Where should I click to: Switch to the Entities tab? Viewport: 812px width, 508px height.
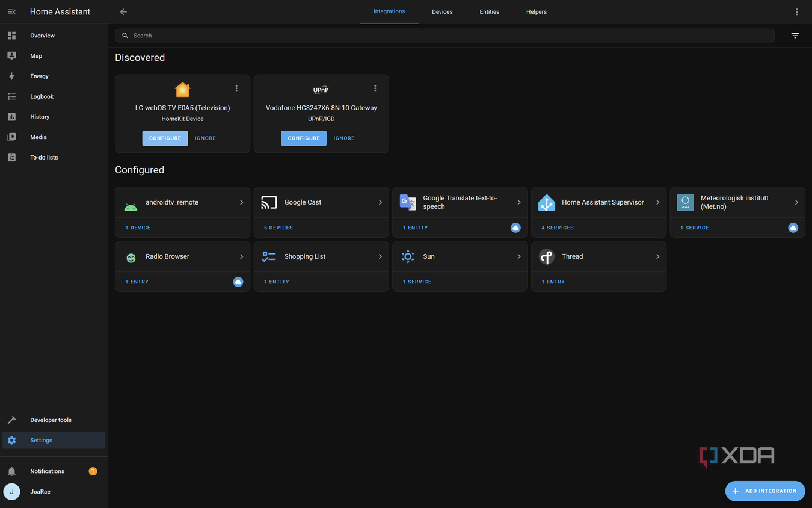[x=489, y=11]
